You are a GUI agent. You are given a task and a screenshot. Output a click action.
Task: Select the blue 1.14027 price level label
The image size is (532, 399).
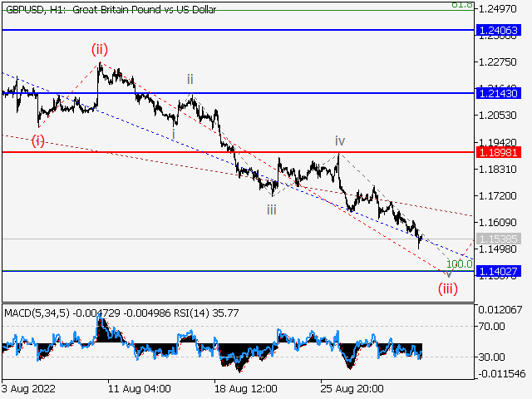pos(499,271)
